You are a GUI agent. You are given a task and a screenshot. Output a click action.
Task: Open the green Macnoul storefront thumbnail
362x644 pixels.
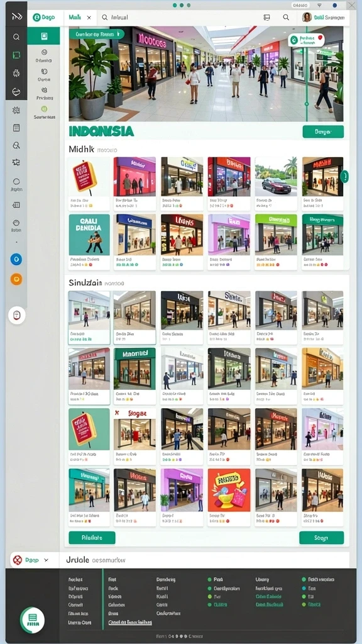pos(134,368)
